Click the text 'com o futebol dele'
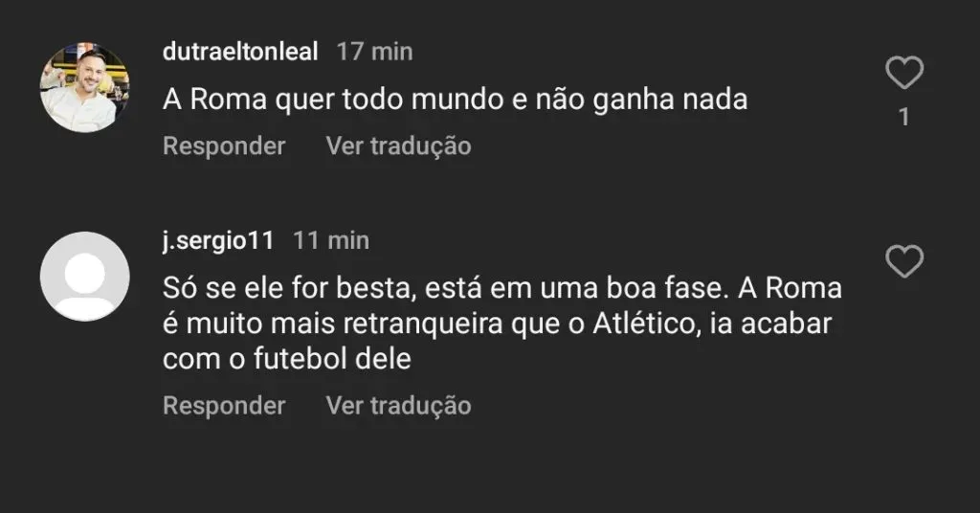The height and width of the screenshot is (513, 980). click(x=287, y=361)
